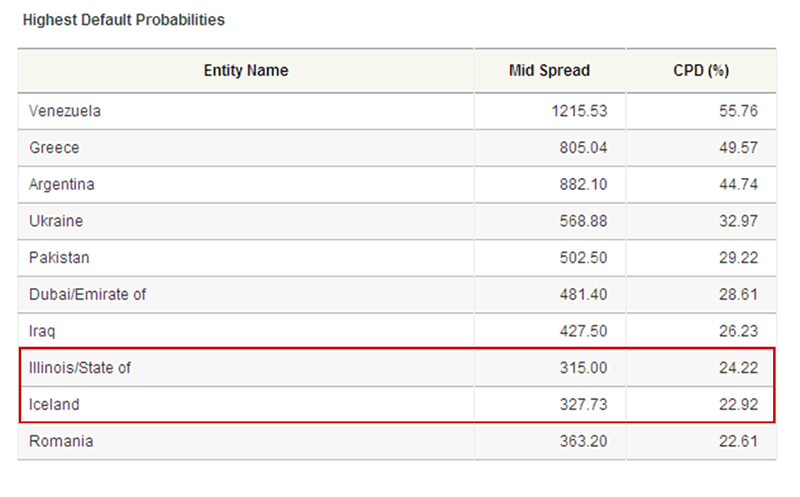
Task: Click the Pakistan entity name
Action: [60, 258]
